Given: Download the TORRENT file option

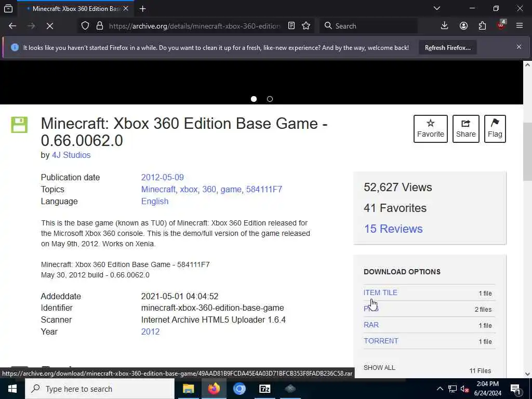Looking at the screenshot, I should 381,341.
